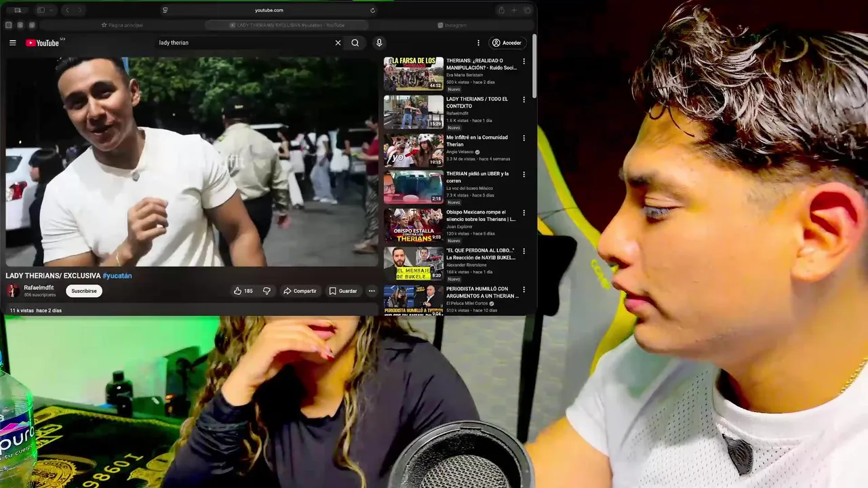Click the '11 k vistas hace 2 días' description text

(x=35, y=310)
